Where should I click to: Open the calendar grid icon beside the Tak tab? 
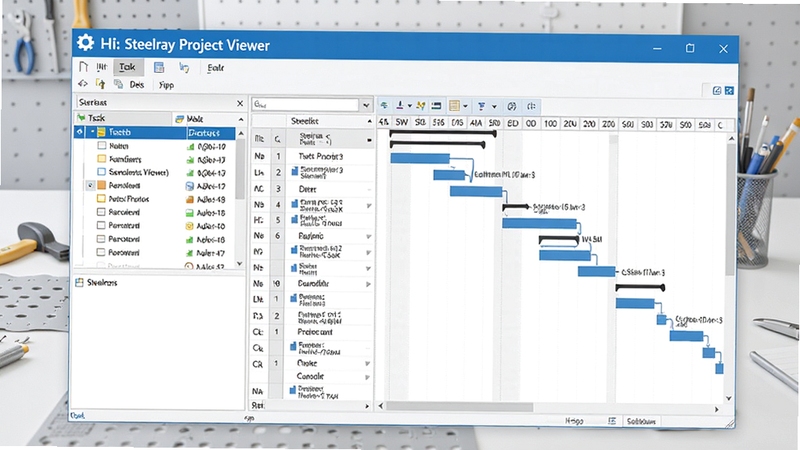pos(159,67)
